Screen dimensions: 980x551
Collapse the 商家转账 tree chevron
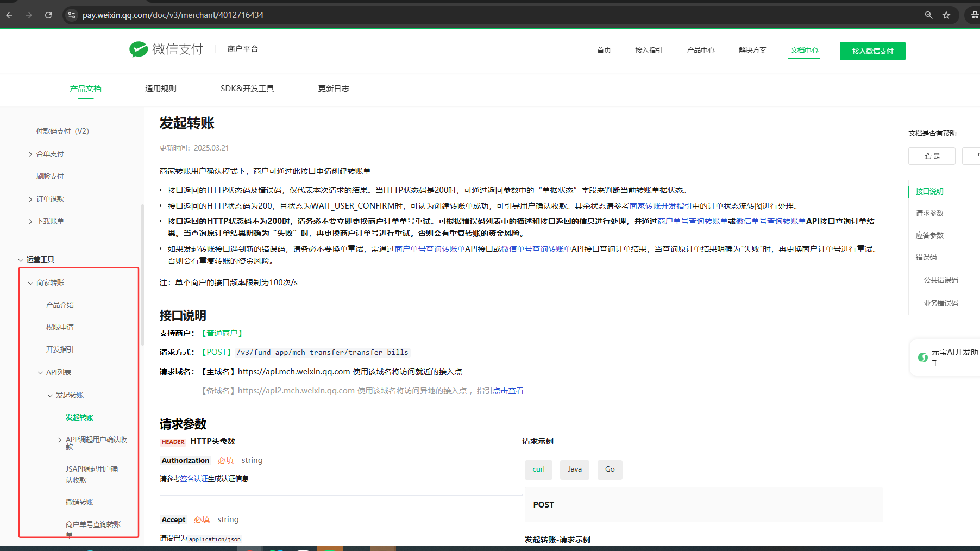coord(30,283)
